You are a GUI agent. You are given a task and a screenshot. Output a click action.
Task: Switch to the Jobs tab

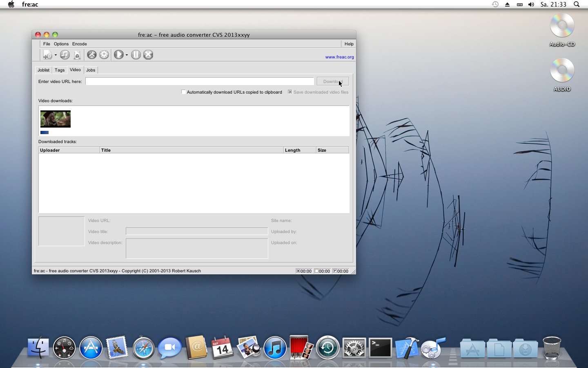91,70
